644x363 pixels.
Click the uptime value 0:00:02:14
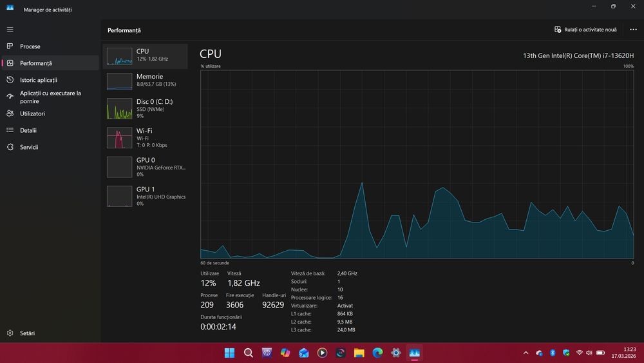tap(218, 327)
